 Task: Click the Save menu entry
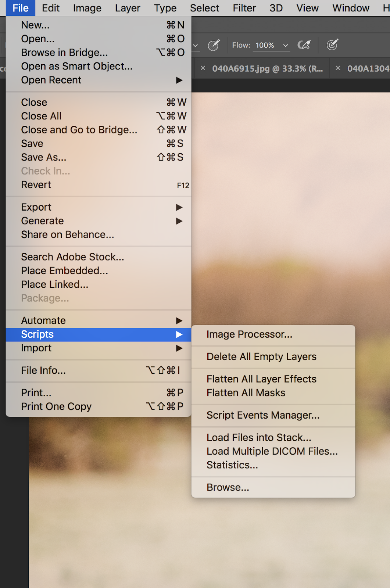[99, 143]
